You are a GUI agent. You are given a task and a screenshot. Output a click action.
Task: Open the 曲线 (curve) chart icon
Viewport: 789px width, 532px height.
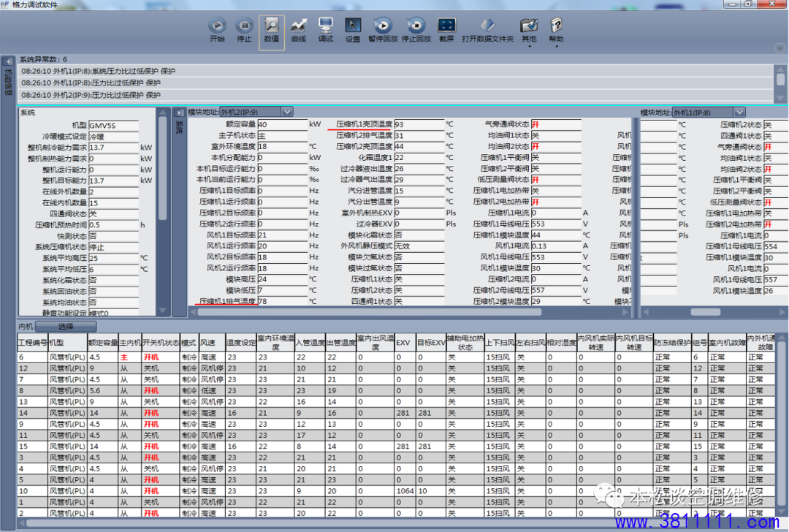pyautogui.click(x=298, y=26)
